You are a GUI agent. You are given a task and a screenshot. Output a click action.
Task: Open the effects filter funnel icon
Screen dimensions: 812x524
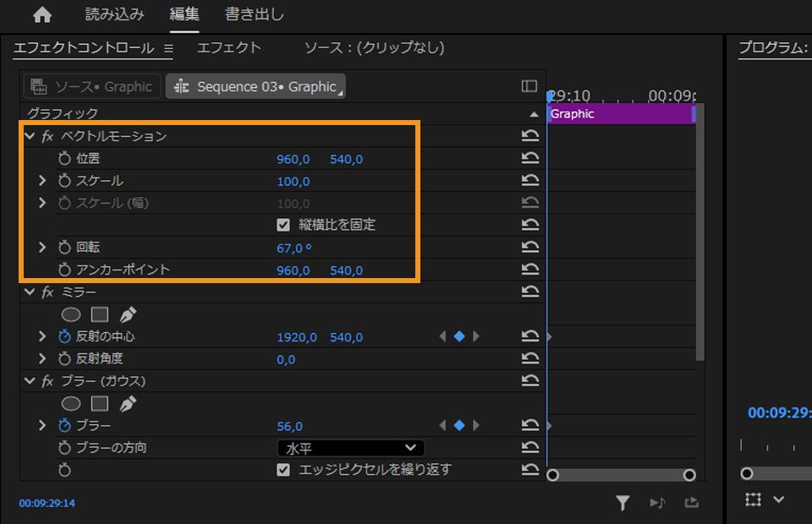point(623,502)
